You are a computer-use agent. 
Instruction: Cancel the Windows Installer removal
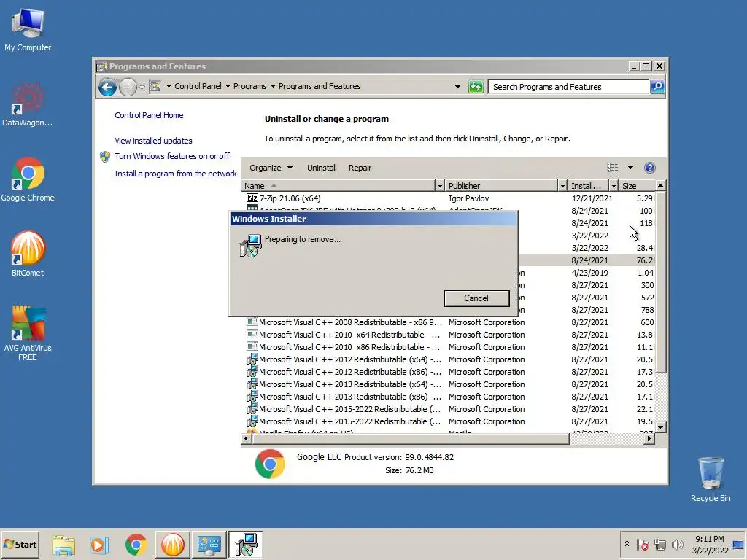tap(476, 298)
